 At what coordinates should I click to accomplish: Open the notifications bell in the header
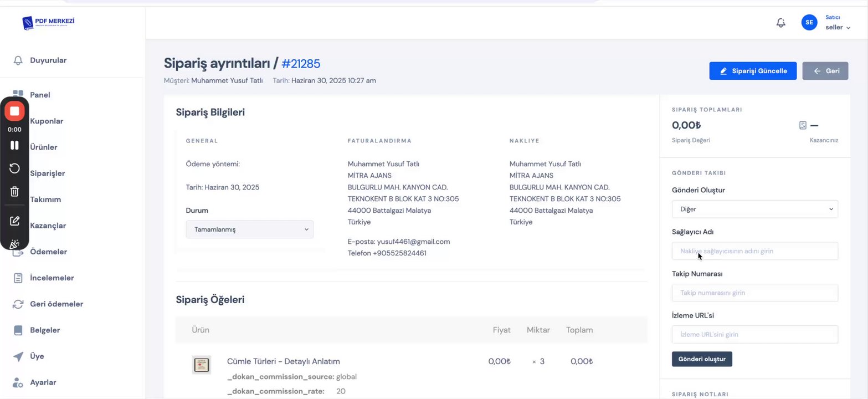coord(780,23)
